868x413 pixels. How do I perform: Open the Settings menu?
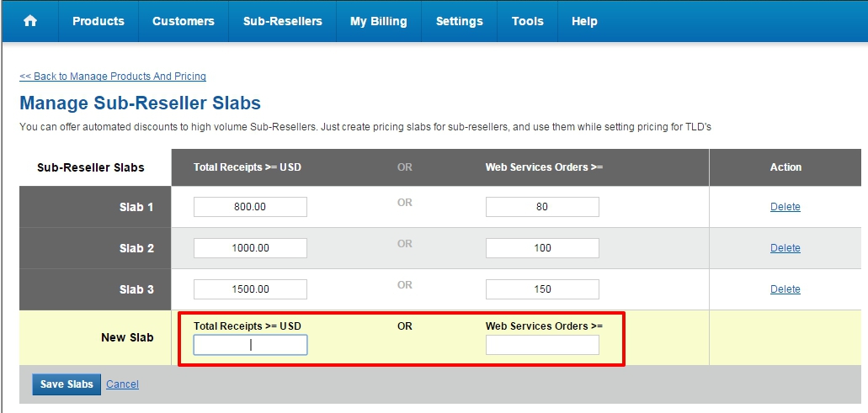click(x=460, y=21)
